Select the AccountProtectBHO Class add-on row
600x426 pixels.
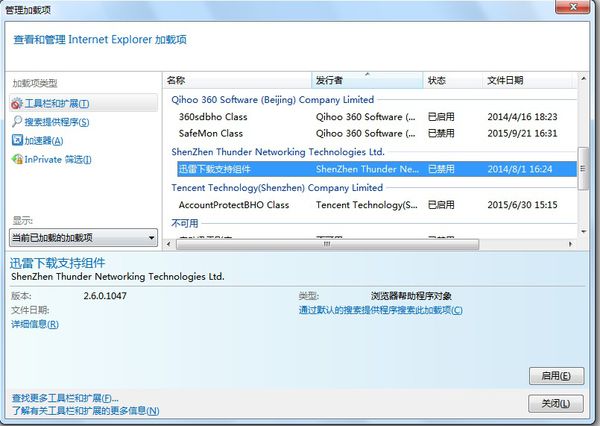[377, 205]
